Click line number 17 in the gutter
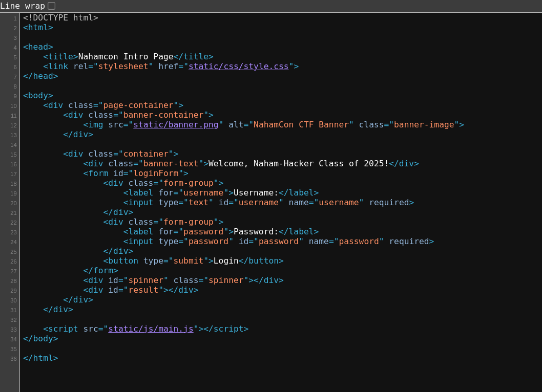The image size is (542, 392). [x=13, y=174]
